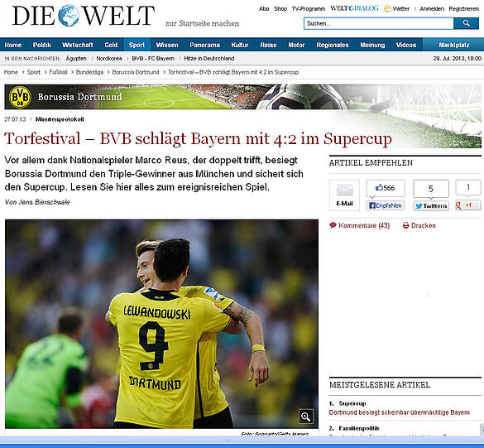This screenshot has width=484, height=448.
Task: Click the BVB club crest icon
Action: pos(20,97)
